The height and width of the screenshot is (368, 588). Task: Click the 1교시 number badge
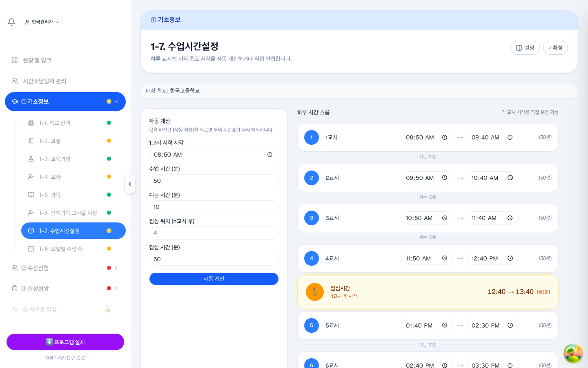coord(312,137)
